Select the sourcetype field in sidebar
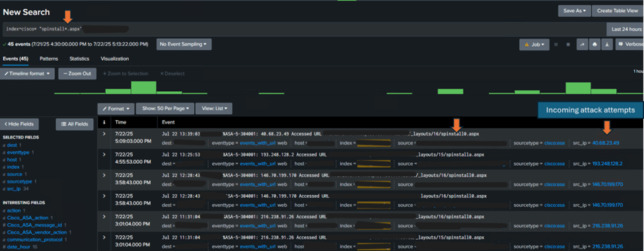 pos(19,181)
